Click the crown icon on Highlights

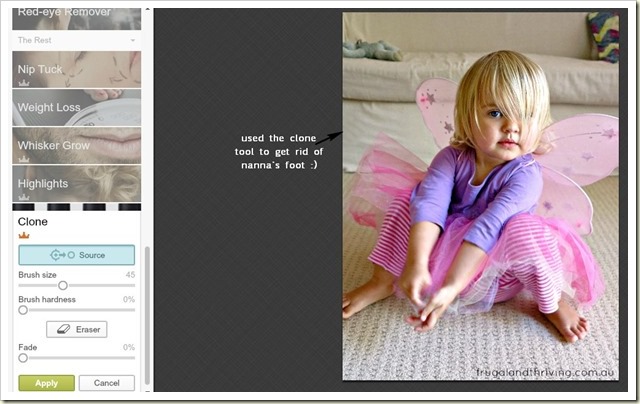click(24, 197)
